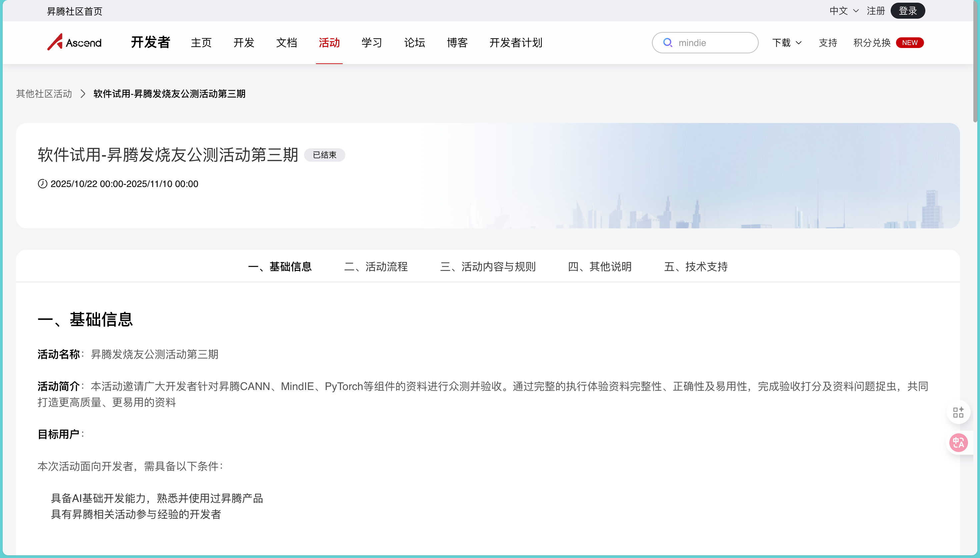Image resolution: width=980 pixels, height=558 pixels.
Task: Select the 三、活动内容与规则 tab
Action: click(488, 267)
